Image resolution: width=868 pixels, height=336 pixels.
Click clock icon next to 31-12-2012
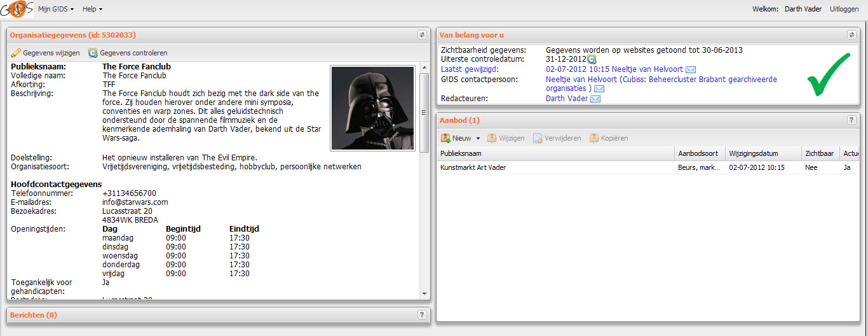(x=592, y=59)
